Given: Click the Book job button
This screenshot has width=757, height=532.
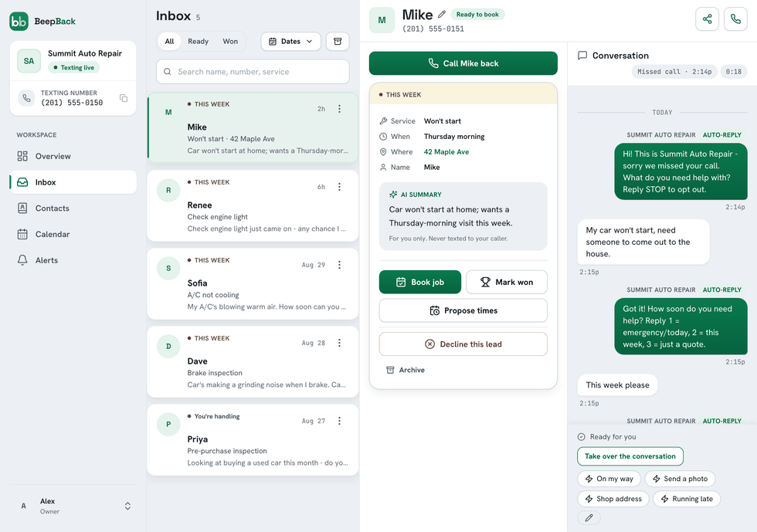Looking at the screenshot, I should click(x=420, y=282).
